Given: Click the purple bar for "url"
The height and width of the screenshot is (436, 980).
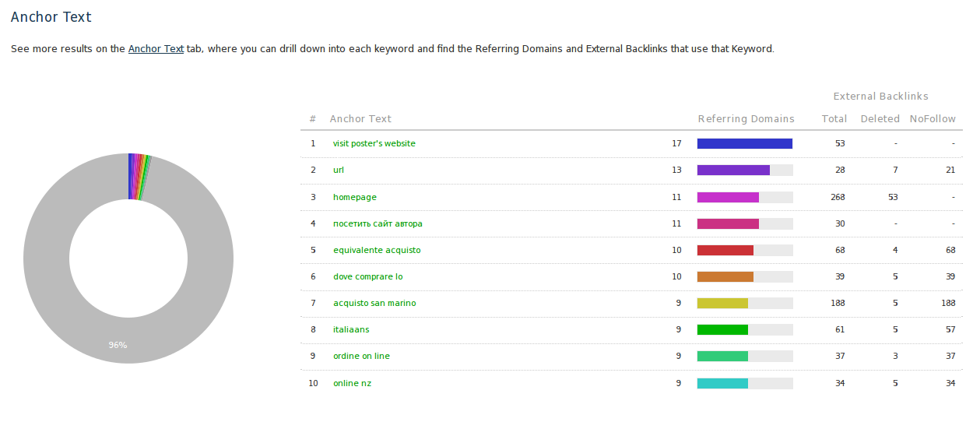Looking at the screenshot, I should [x=733, y=170].
